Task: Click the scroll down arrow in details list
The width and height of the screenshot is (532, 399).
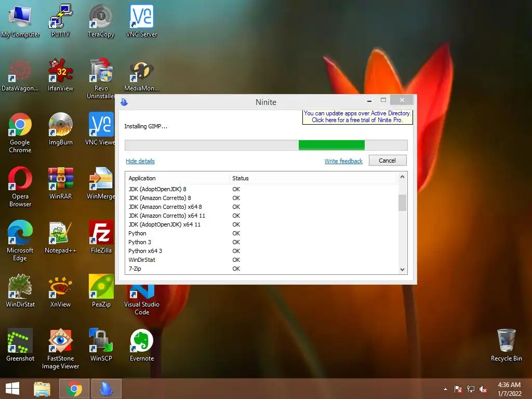Action: coord(402,270)
